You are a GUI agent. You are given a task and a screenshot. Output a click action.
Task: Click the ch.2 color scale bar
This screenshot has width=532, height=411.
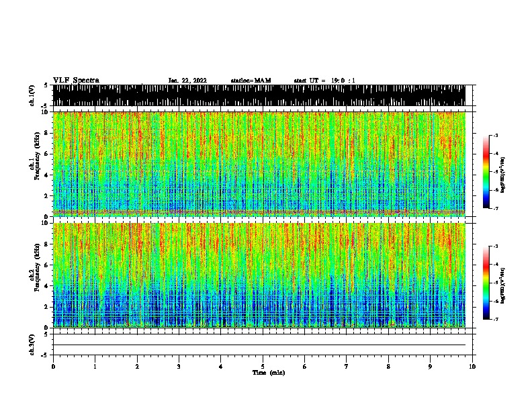point(486,283)
